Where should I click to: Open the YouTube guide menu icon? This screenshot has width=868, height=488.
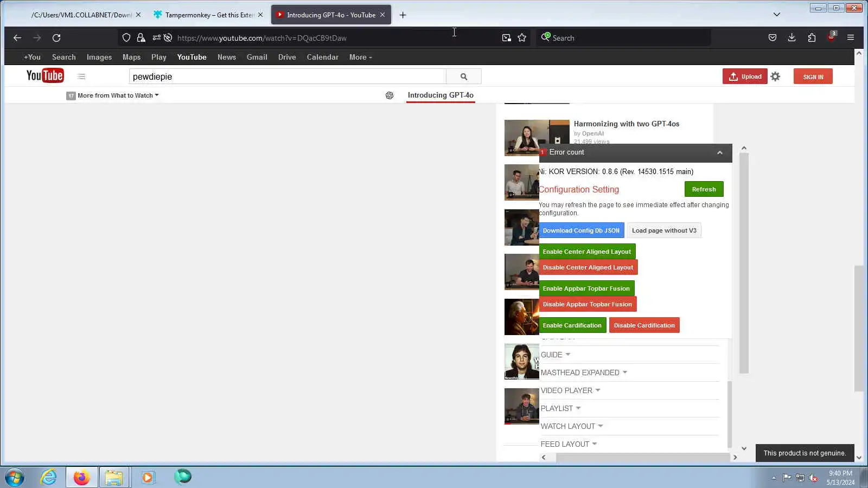[81, 77]
